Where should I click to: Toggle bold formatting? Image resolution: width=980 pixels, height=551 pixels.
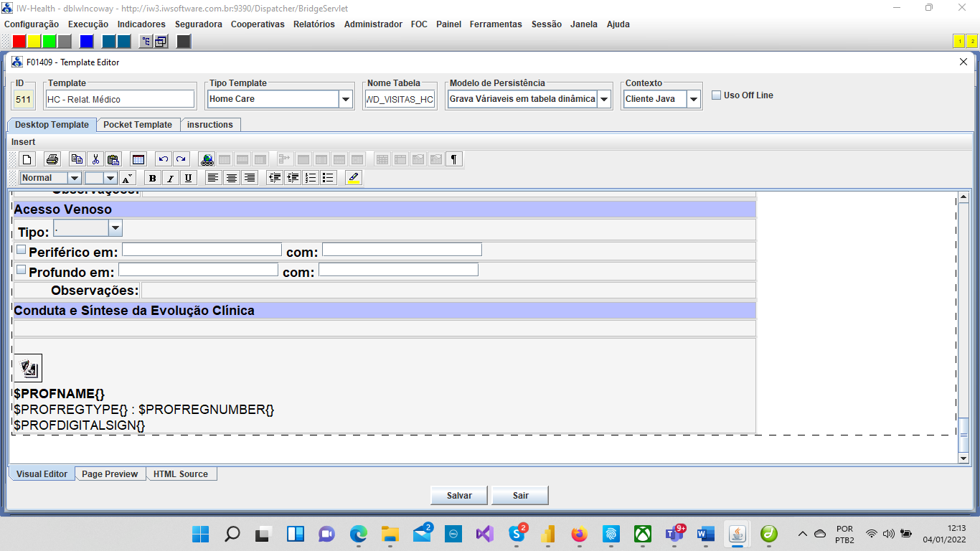point(152,178)
